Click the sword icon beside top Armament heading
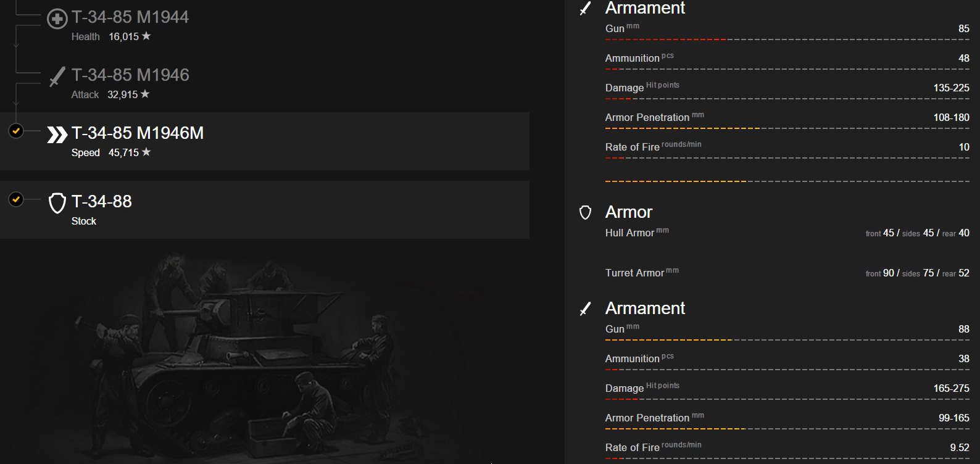 [585, 9]
